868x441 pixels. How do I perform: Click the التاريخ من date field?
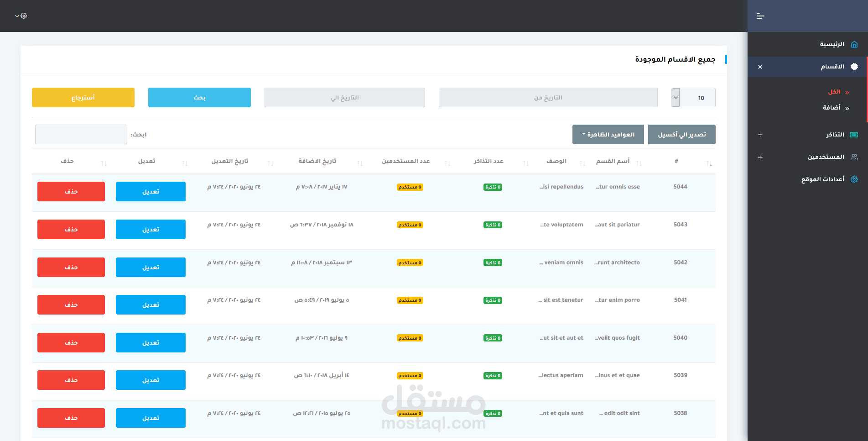[x=548, y=98]
